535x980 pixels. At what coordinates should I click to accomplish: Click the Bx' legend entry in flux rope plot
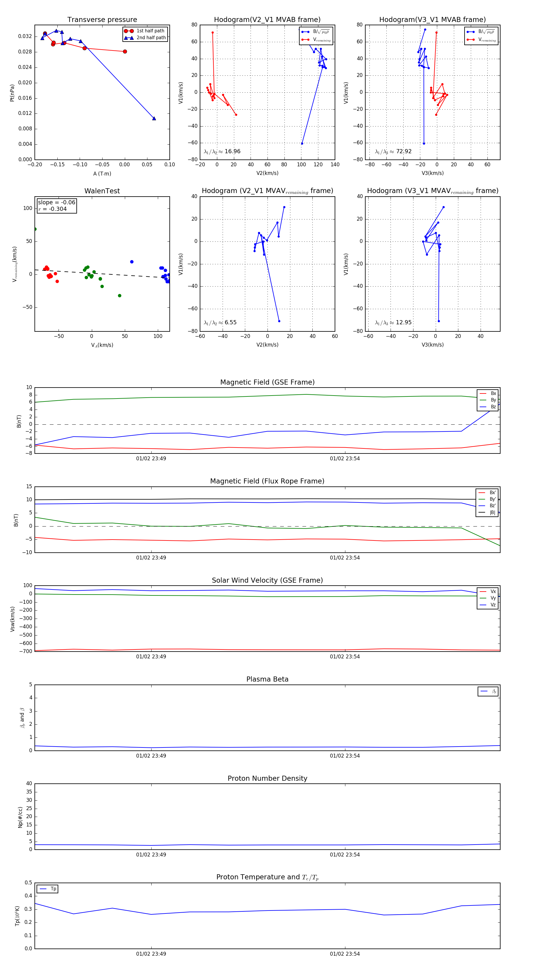pyautogui.click(x=487, y=493)
